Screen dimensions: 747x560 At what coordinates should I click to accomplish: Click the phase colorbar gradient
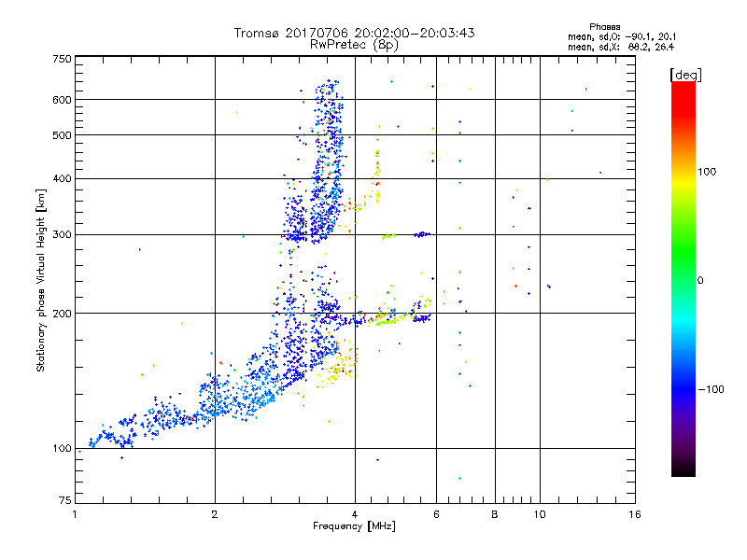684,278
